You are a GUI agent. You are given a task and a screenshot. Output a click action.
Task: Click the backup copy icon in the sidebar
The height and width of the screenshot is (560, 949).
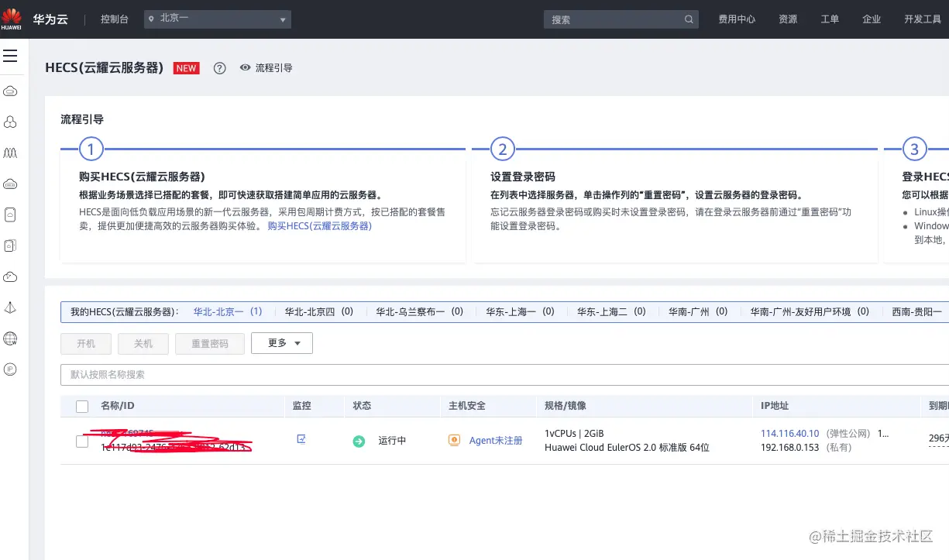pyautogui.click(x=11, y=246)
